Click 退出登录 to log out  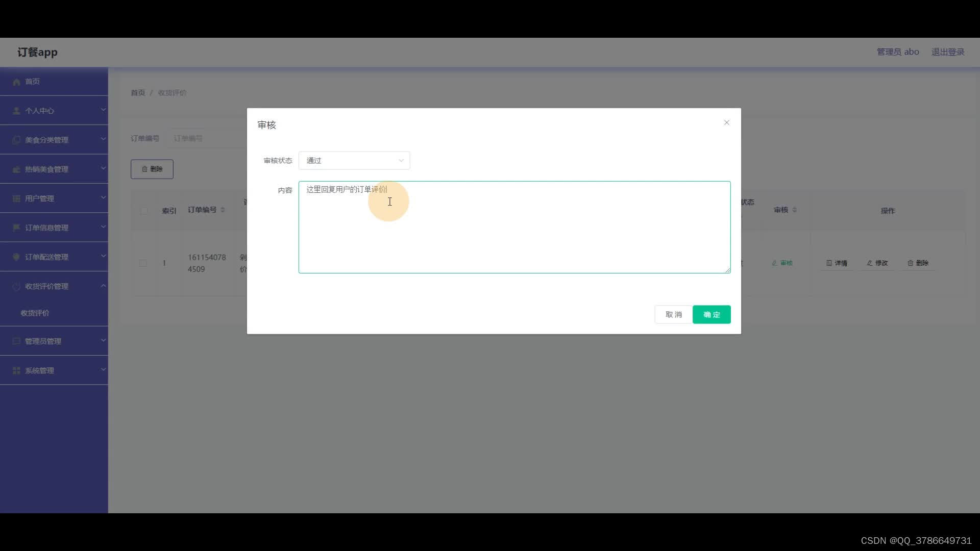tap(948, 52)
